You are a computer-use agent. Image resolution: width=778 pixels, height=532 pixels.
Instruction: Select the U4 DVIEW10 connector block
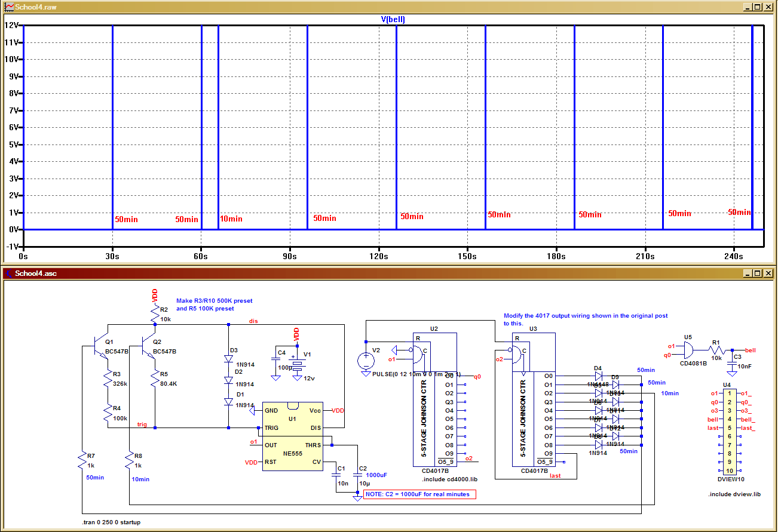729,432
